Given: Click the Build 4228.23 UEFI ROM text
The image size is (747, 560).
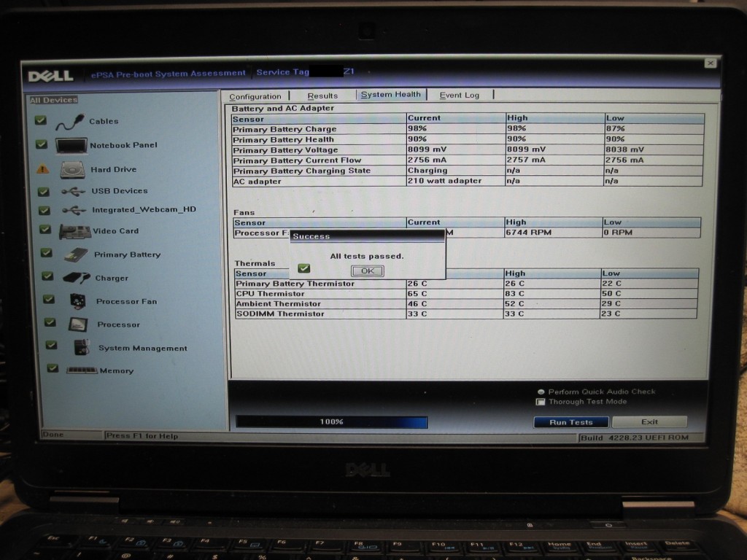Looking at the screenshot, I should 634,437.
